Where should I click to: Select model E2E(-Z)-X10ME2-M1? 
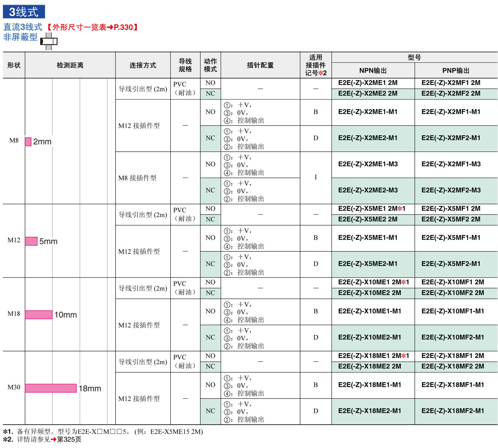(370, 337)
